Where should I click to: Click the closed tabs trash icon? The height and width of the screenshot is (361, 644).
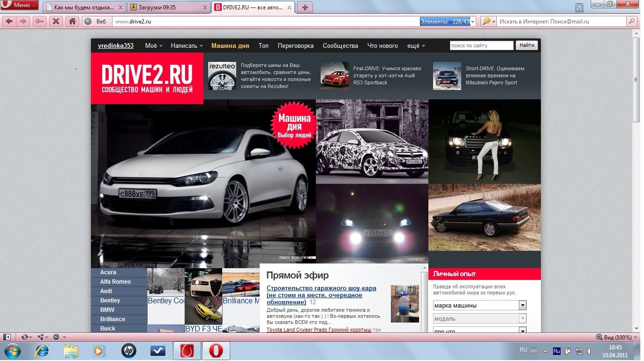579,7
